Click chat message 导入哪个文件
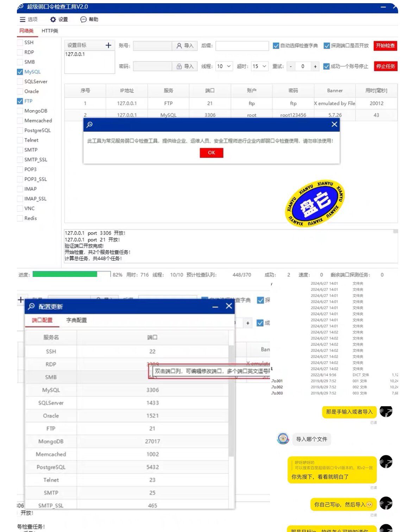The height and width of the screenshot is (532, 415). [x=312, y=439]
